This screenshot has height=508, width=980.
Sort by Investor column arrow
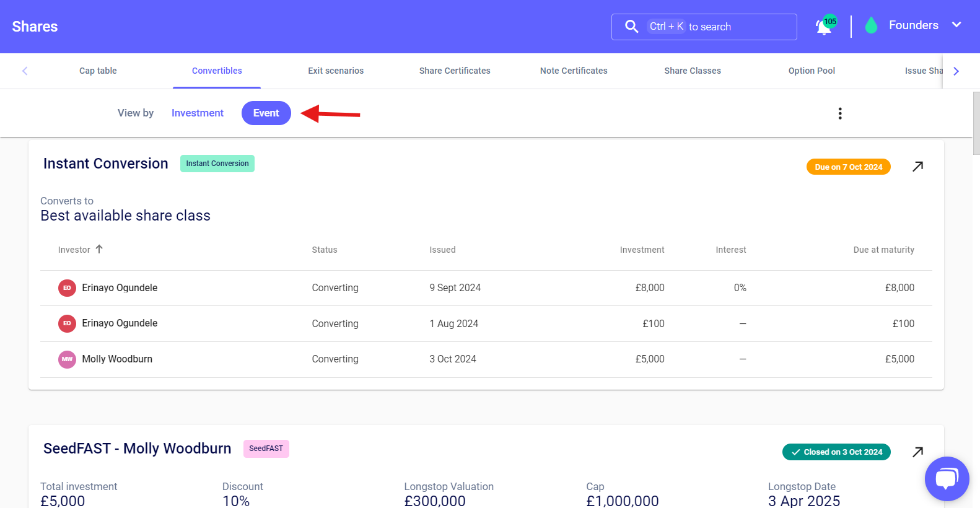[99, 249]
